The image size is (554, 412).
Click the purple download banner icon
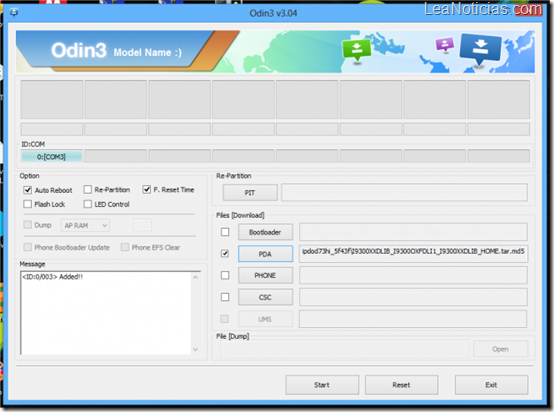(x=444, y=45)
